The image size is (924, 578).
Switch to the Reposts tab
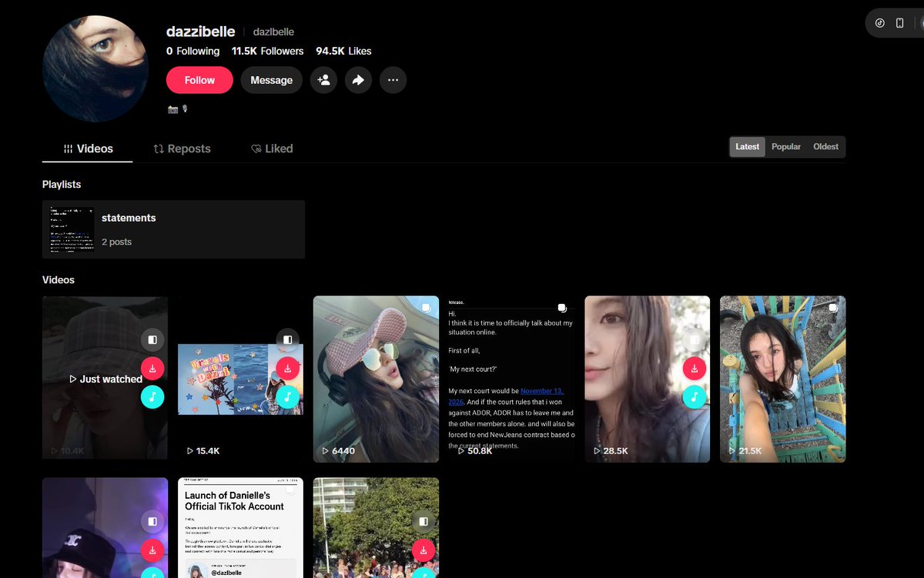click(x=182, y=149)
